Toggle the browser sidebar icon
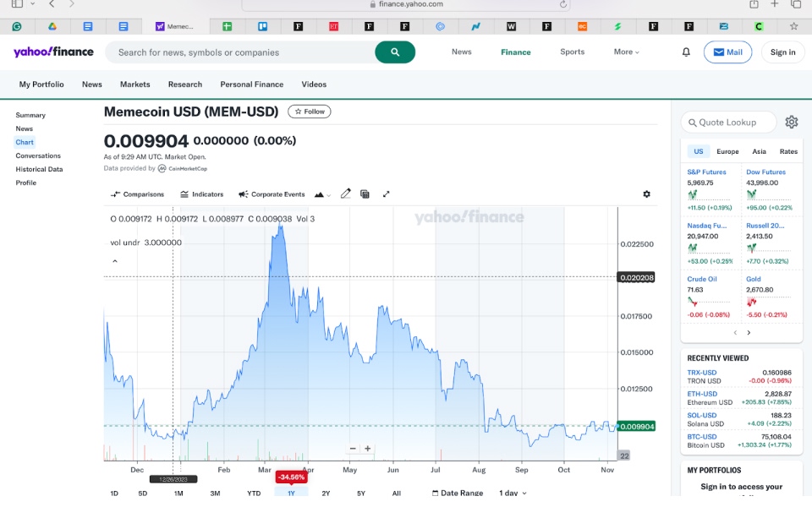The image size is (812, 518). click(x=17, y=4)
